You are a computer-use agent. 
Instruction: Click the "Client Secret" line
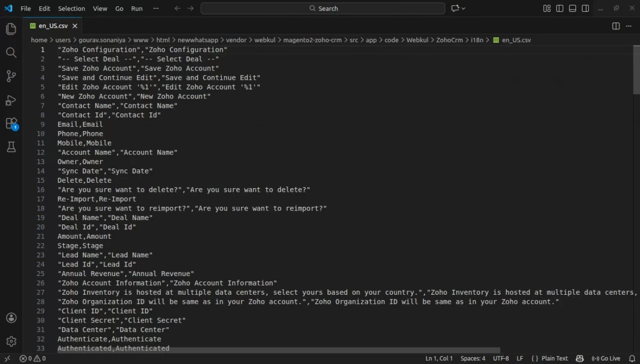(122, 320)
